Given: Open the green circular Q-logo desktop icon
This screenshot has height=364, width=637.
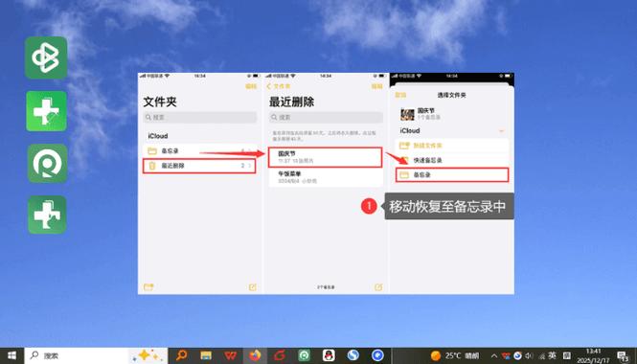Looking at the screenshot, I should click(48, 163).
